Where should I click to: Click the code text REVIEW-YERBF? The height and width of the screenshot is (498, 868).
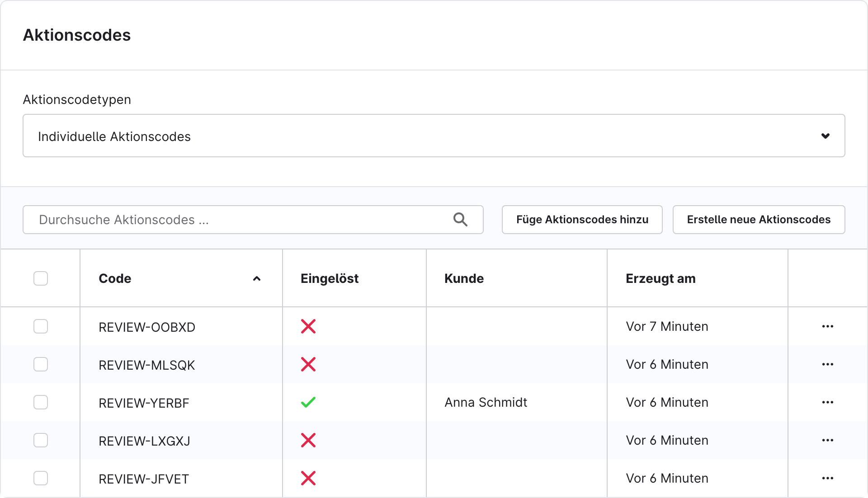pos(144,403)
